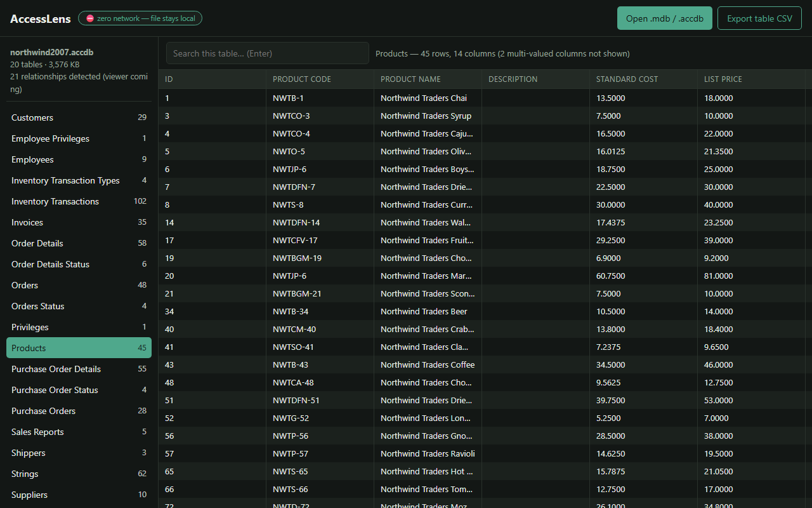Viewport: 812px width, 508px height.
Task: Open an .mdb / .accdb file
Action: click(x=665, y=18)
